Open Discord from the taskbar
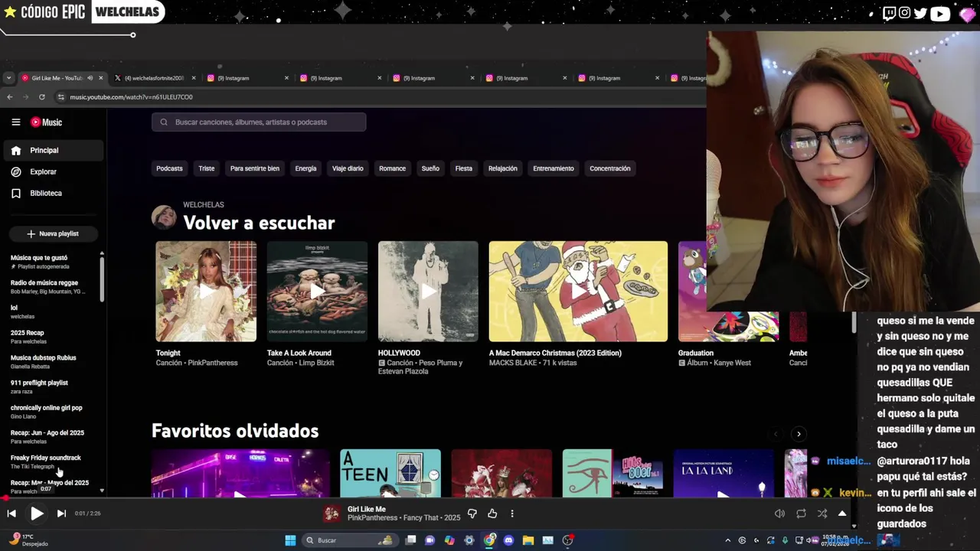The height and width of the screenshot is (551, 980). (508, 540)
